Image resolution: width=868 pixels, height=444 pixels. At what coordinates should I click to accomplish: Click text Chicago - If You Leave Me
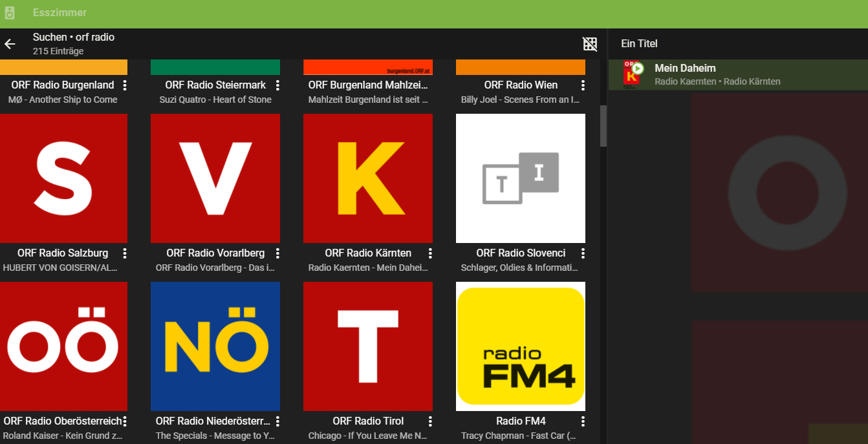pyautogui.click(x=368, y=436)
